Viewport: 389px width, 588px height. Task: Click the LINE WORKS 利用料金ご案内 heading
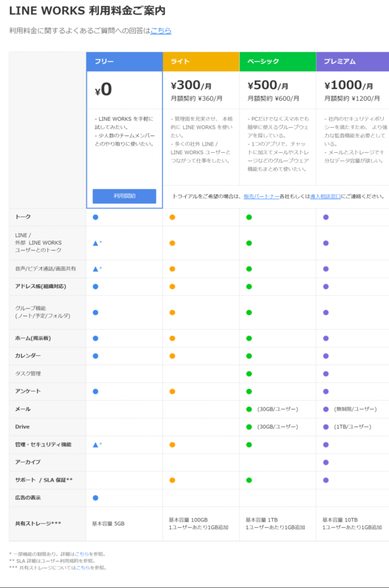[87, 11]
